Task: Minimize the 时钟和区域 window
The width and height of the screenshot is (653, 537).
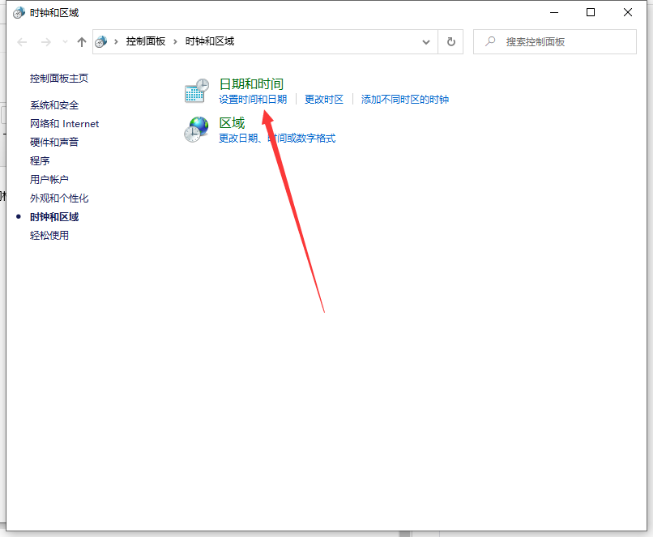Action: tap(554, 12)
